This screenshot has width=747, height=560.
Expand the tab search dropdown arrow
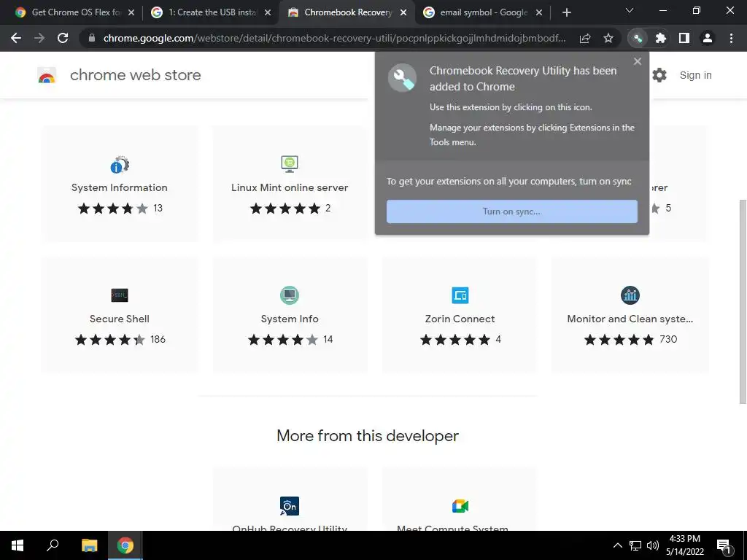pos(630,10)
